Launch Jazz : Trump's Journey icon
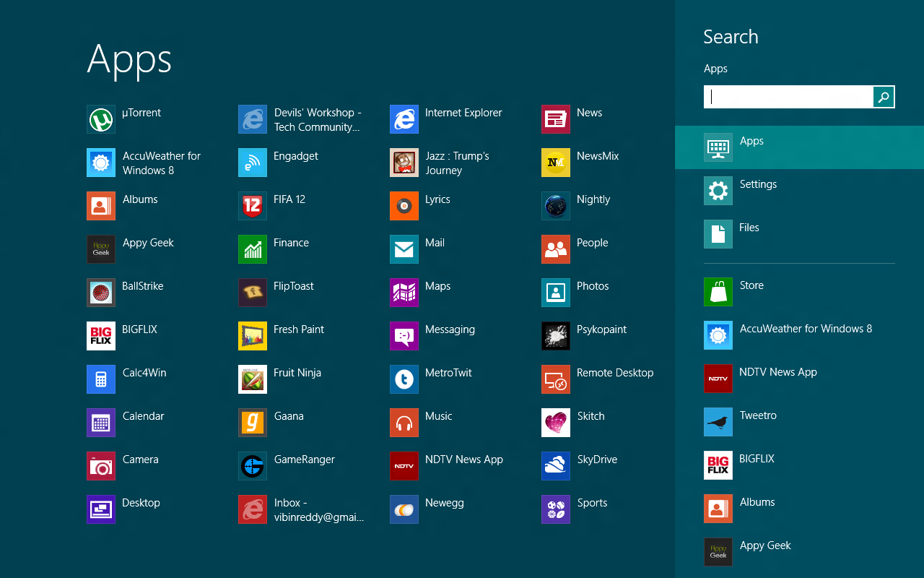 [404, 163]
